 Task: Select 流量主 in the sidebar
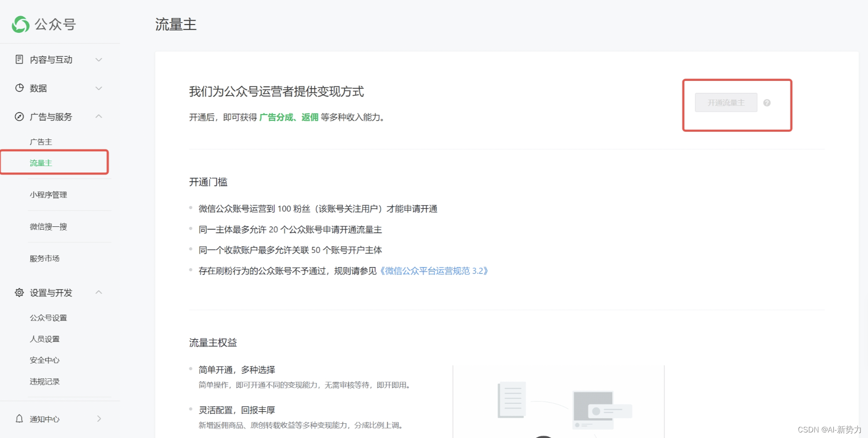41,163
